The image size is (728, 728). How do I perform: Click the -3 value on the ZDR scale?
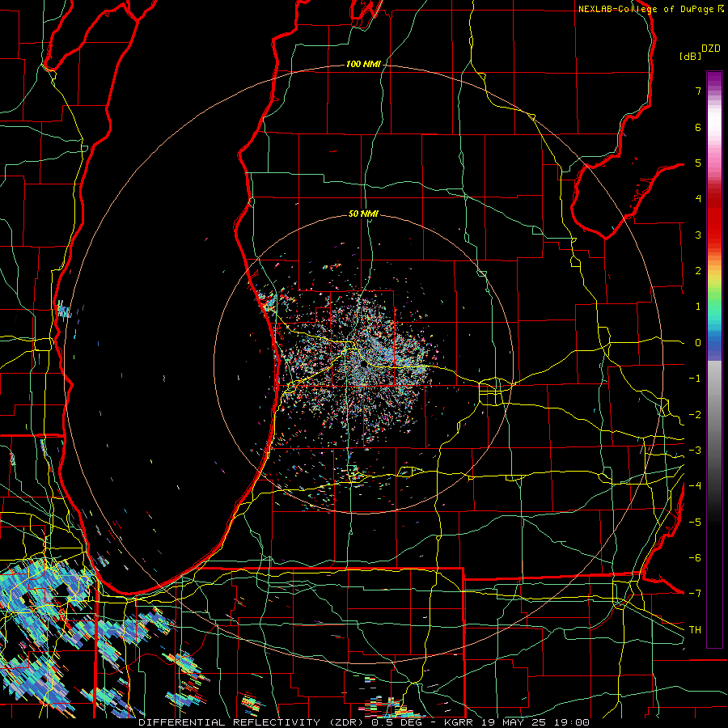695,451
